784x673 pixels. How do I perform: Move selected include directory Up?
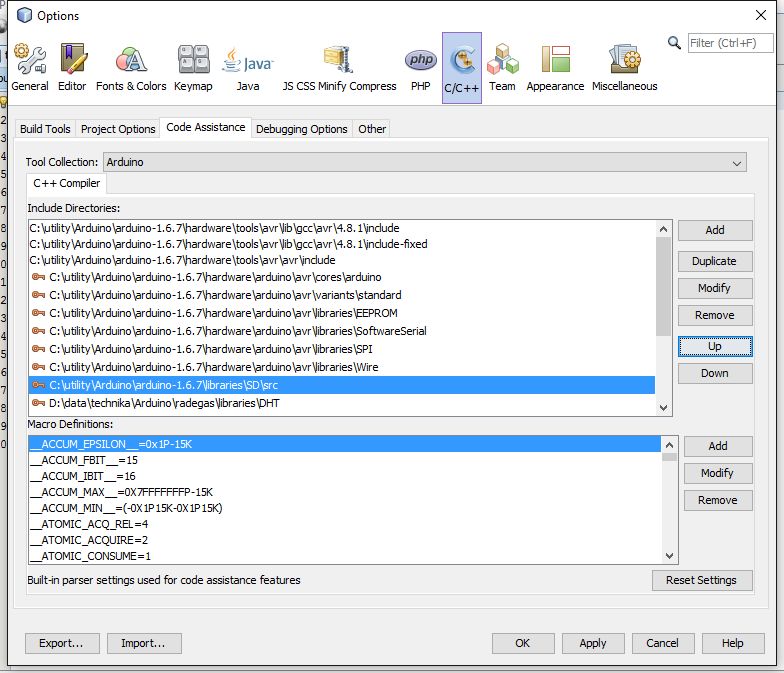(x=715, y=346)
